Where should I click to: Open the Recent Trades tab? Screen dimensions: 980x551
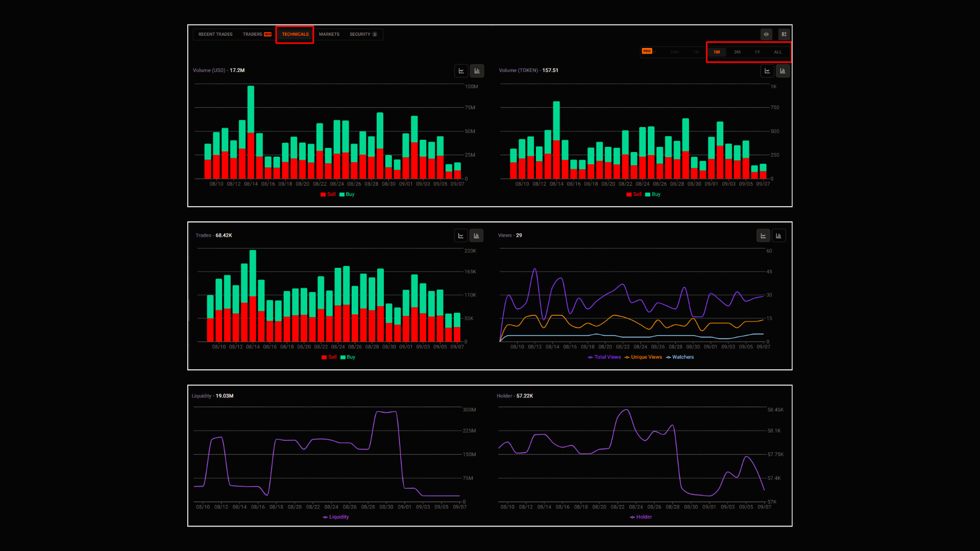click(x=215, y=34)
